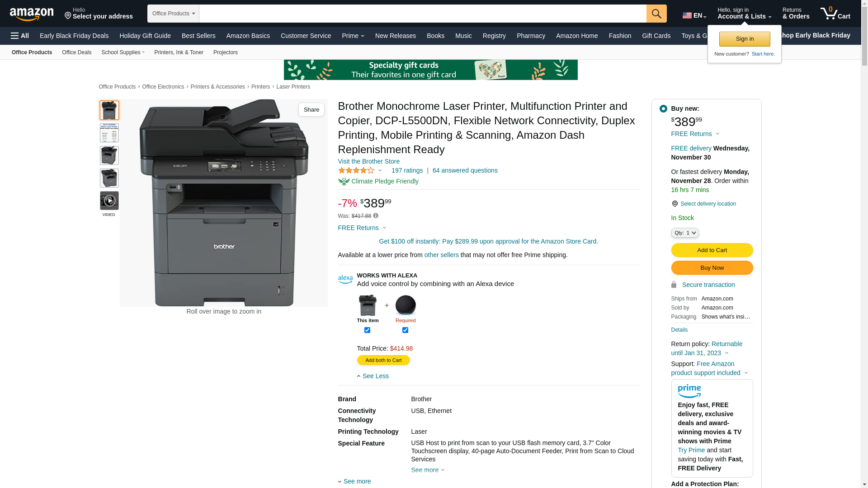Open the 197 ratings link
Screen dimensions: 868x488
(407, 170)
